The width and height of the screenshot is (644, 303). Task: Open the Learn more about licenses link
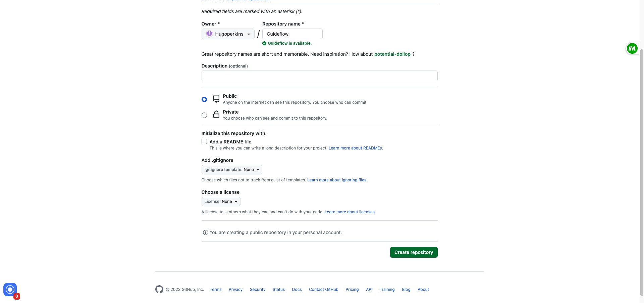(x=350, y=212)
